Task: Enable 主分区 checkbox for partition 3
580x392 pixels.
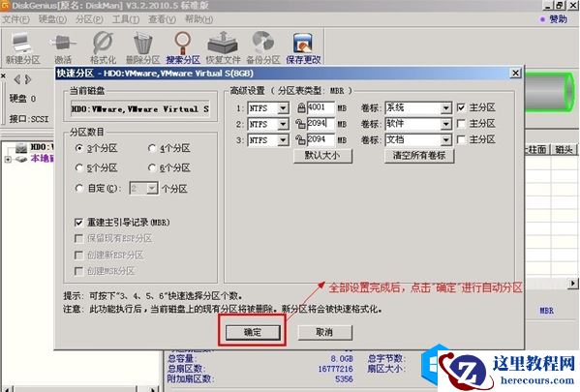Action: click(x=461, y=139)
